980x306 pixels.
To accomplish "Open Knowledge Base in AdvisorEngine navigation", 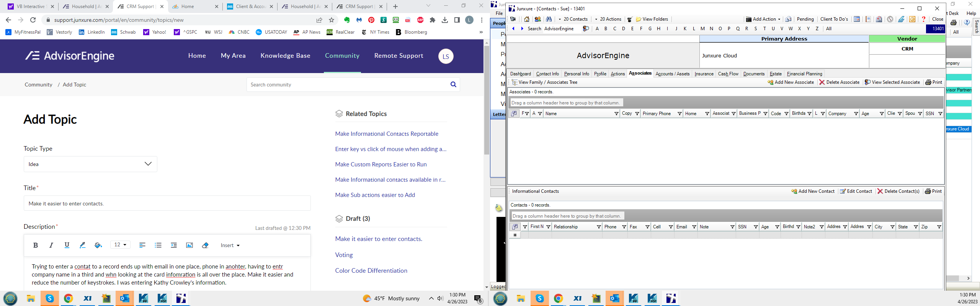I will pyautogui.click(x=285, y=56).
